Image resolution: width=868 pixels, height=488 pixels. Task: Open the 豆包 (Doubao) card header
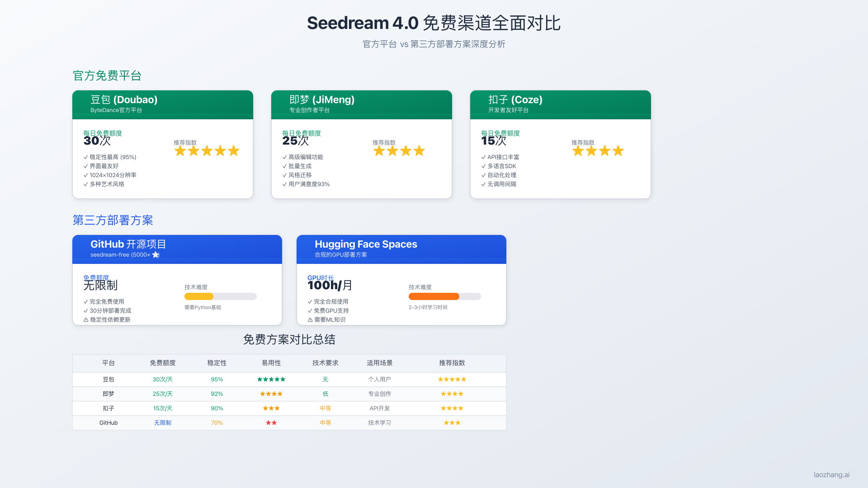click(x=163, y=105)
